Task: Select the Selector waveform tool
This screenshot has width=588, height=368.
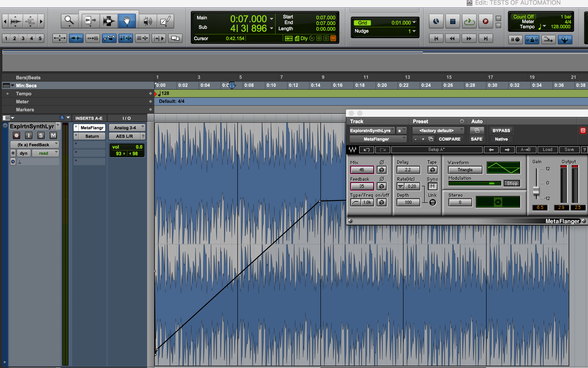Action: click(109, 21)
